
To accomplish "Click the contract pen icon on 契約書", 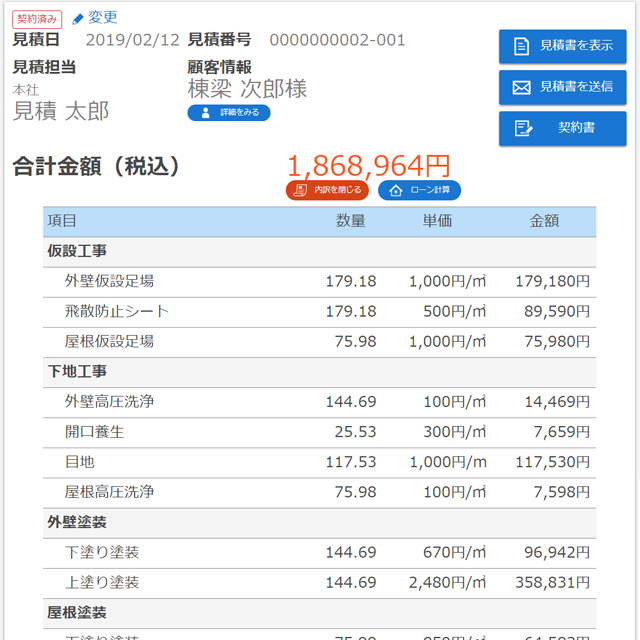I will coord(522,128).
